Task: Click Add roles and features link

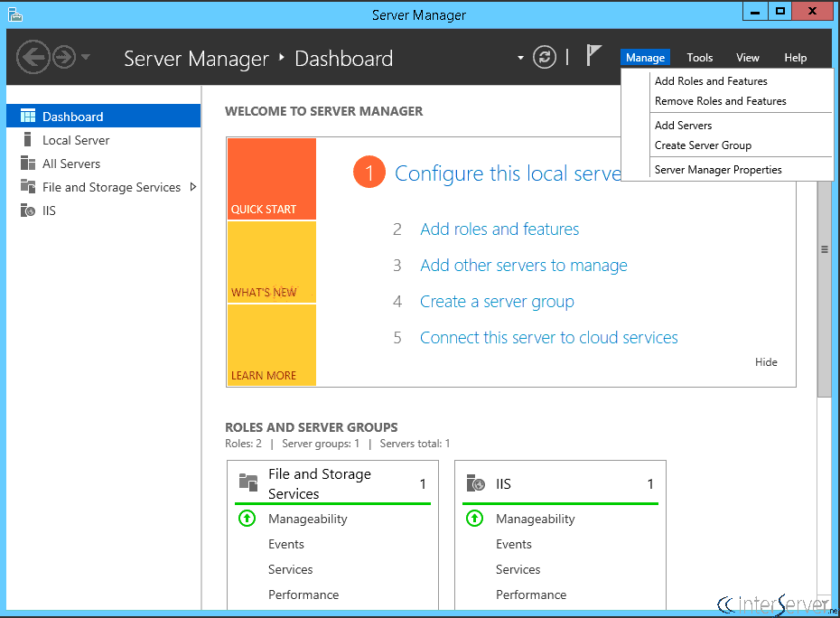Action: click(x=499, y=229)
